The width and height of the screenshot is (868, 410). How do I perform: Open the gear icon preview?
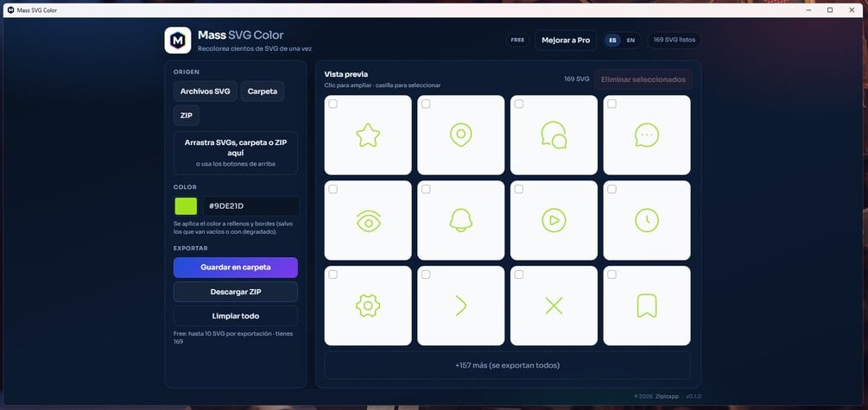pyautogui.click(x=368, y=306)
